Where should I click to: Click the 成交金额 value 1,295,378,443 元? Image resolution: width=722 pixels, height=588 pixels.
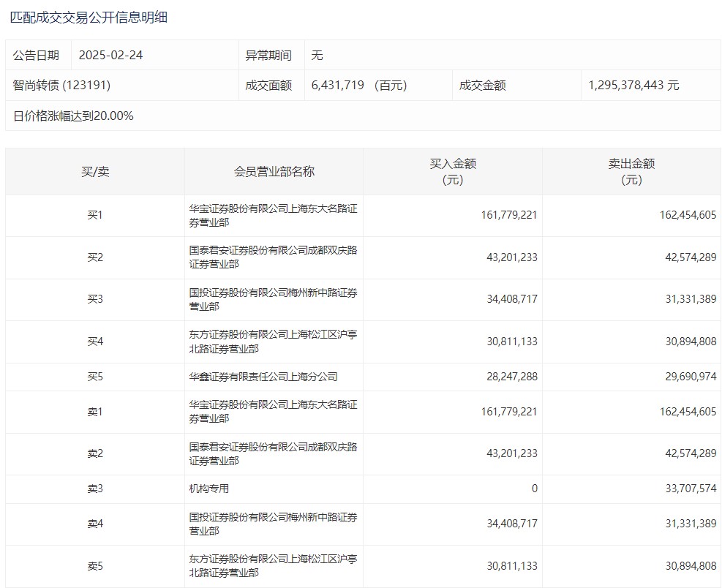point(633,86)
